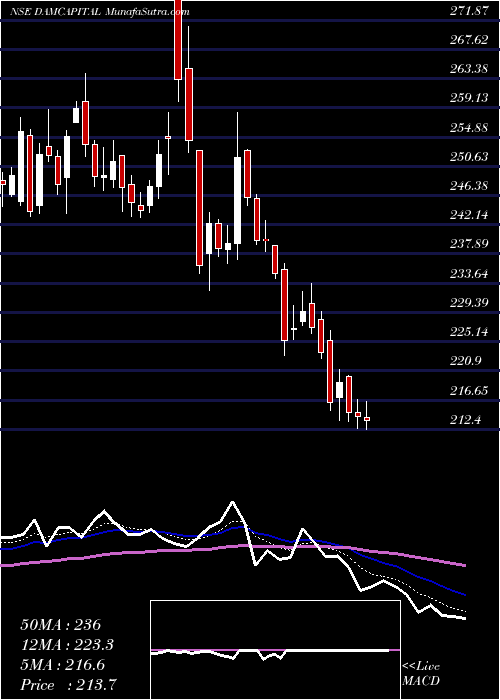Screen dimensions: 500x700
Task: Click the 246.38 price axis label
Action: click(469, 186)
